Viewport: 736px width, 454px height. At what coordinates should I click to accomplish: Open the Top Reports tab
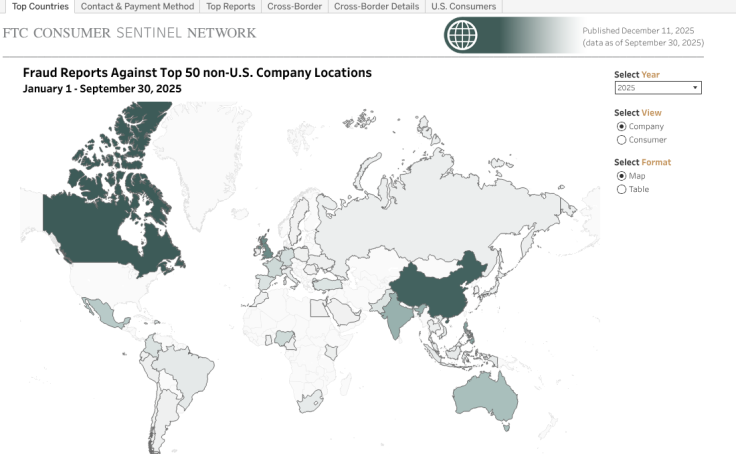point(230,7)
